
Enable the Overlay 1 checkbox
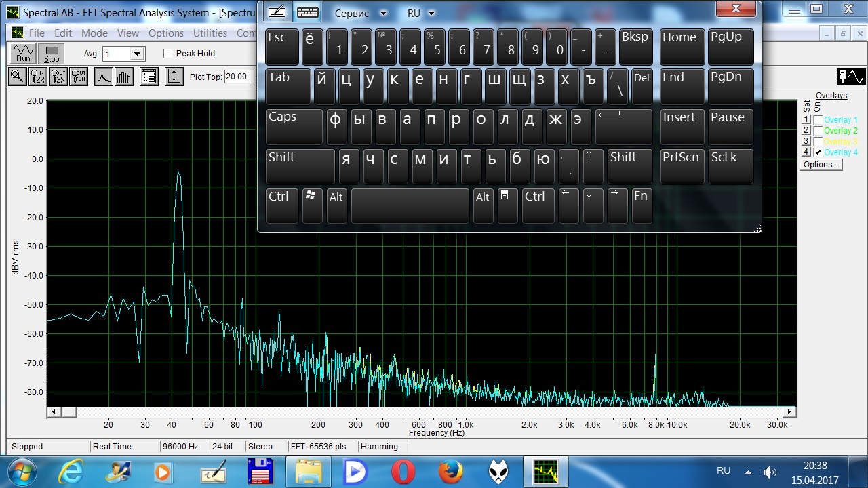pos(818,120)
